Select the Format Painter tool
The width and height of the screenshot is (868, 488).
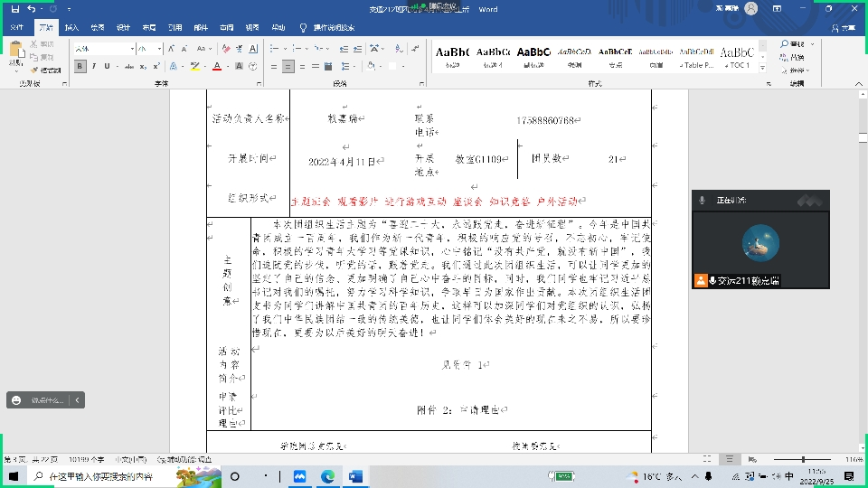46,70
